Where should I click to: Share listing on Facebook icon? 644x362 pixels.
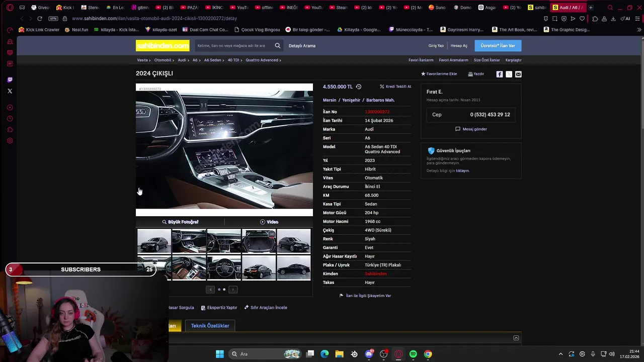pos(500,74)
